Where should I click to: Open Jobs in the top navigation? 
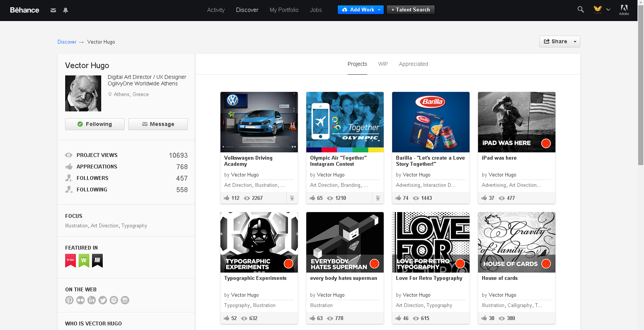click(316, 10)
